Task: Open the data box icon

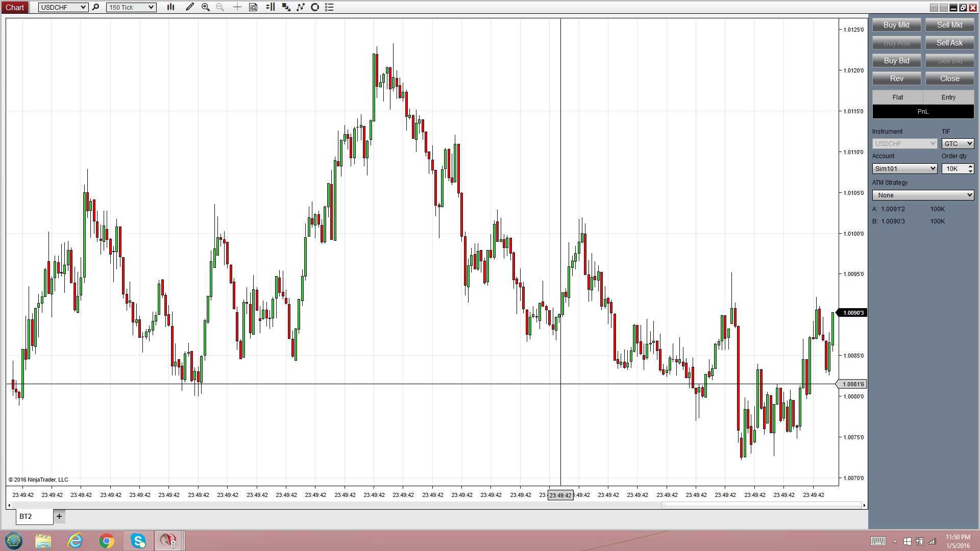Action: pyautogui.click(x=253, y=7)
